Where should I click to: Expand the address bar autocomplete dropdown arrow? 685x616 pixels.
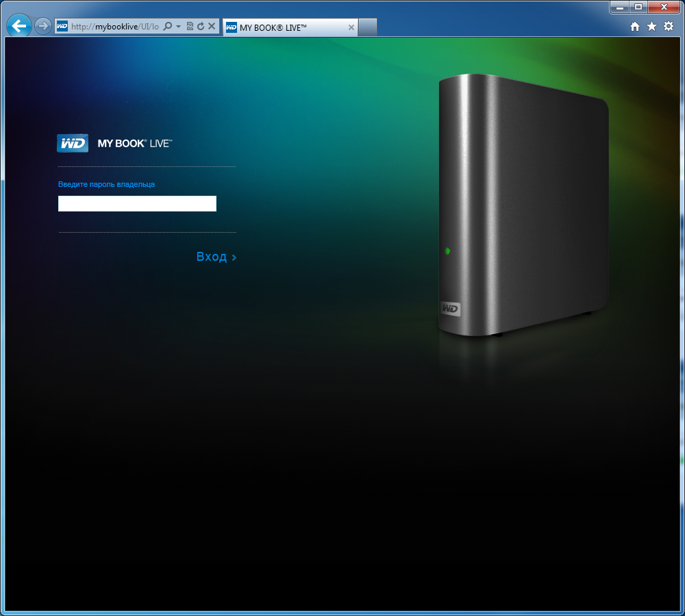point(178,27)
